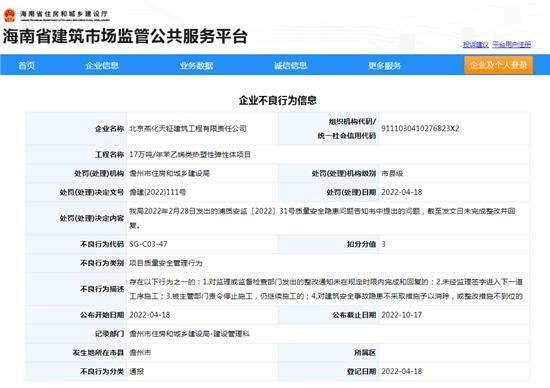Follow the 投诉建议 link
Screen dimensions: 550x388
tap(476, 45)
